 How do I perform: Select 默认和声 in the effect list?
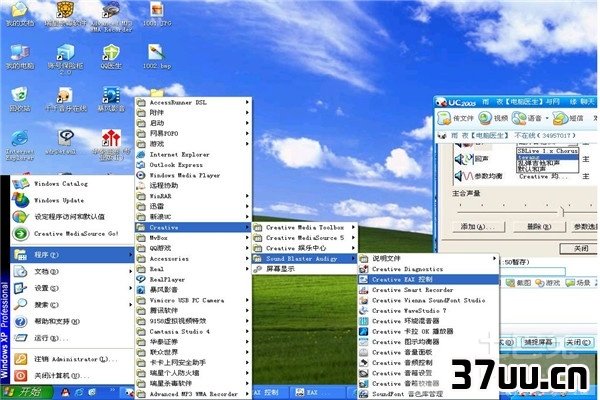point(547,168)
